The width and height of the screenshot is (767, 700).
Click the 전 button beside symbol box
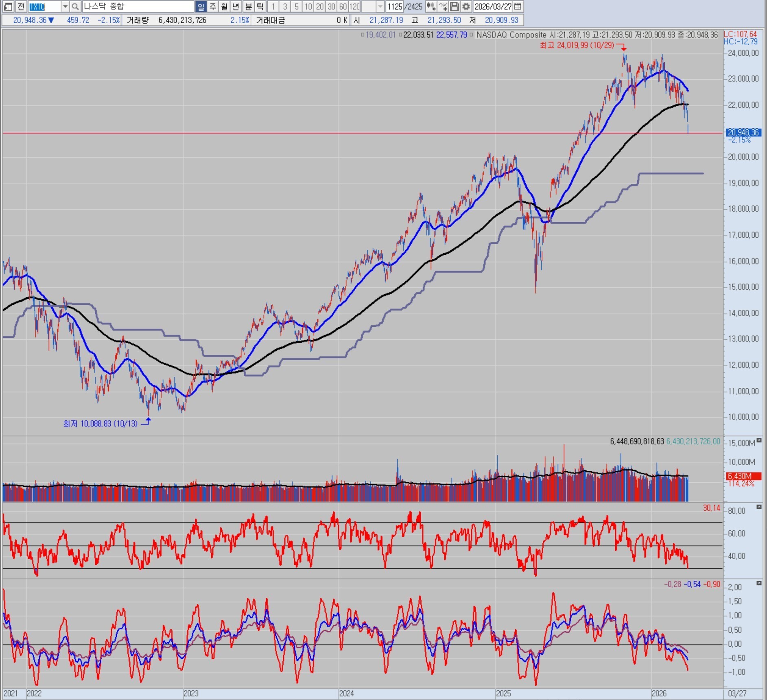pos(21,7)
